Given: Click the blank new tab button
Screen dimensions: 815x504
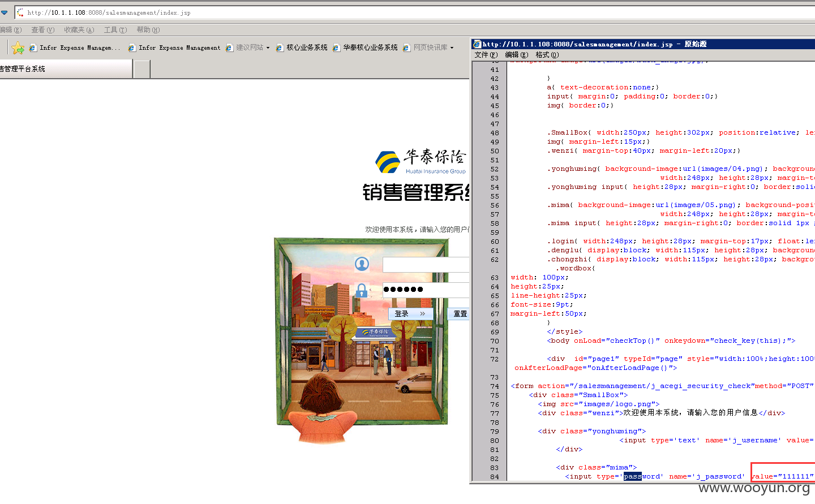Looking at the screenshot, I should coord(142,69).
